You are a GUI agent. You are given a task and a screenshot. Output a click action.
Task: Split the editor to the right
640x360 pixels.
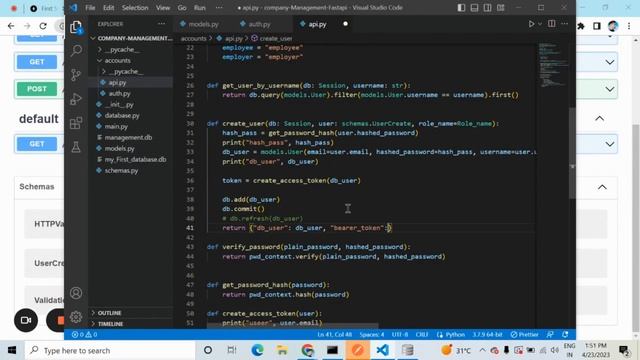(551, 24)
